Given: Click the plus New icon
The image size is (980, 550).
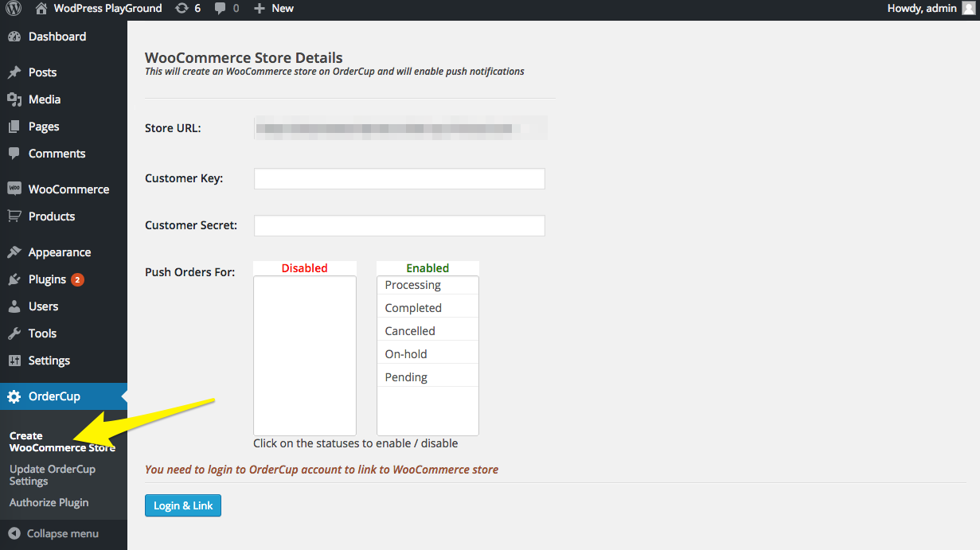Looking at the screenshot, I should pos(260,9).
